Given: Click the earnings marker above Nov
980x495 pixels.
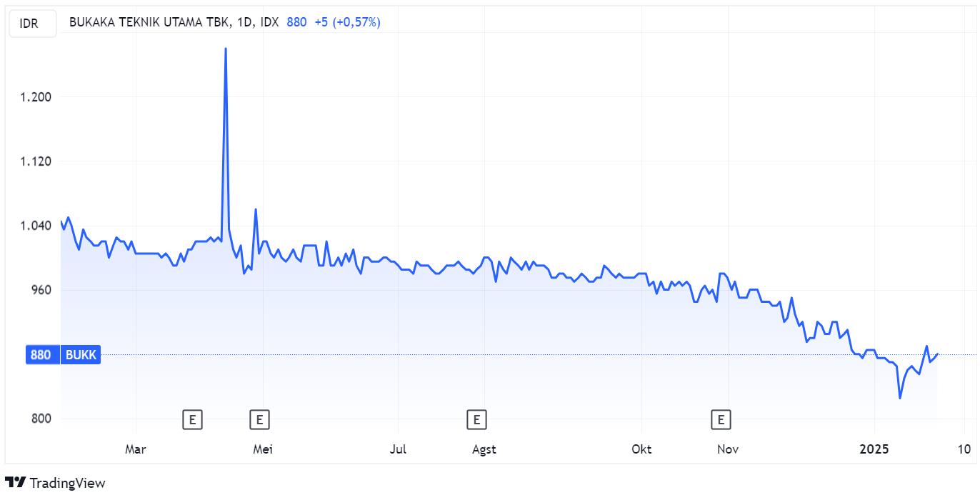Looking at the screenshot, I should (721, 419).
